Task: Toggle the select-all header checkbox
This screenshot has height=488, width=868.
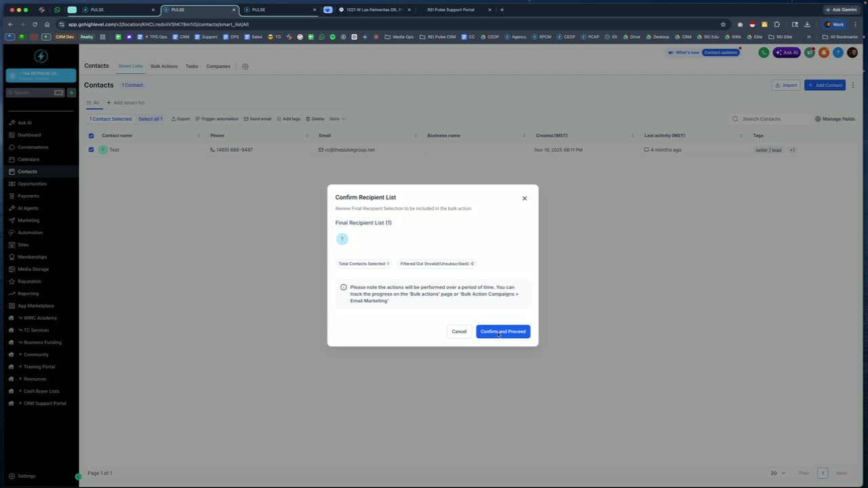Action: (x=92, y=136)
